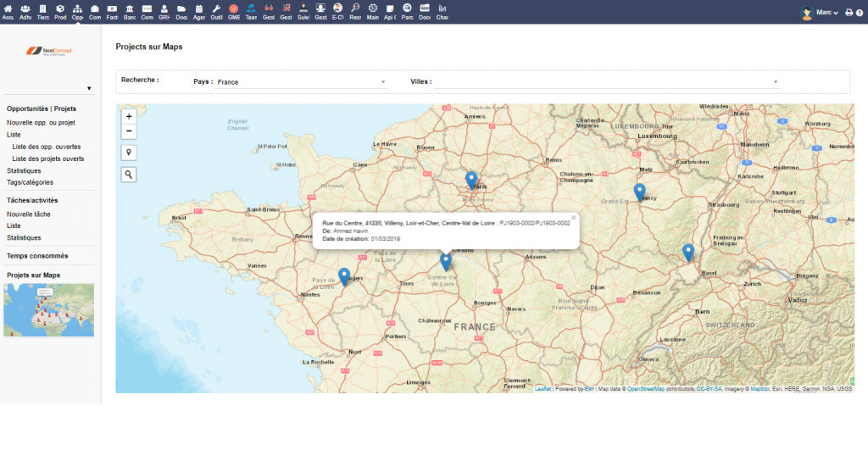Zoom in on the map

click(129, 116)
